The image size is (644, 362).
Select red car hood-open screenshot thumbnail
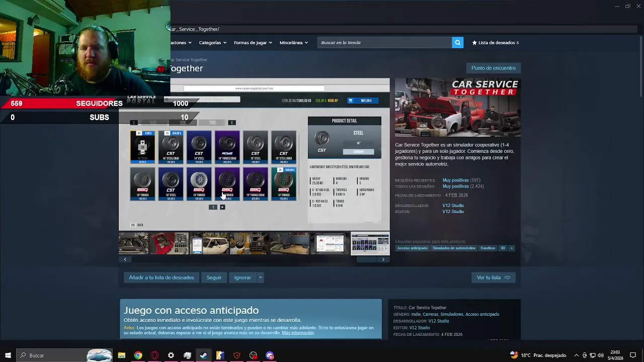coord(169,243)
